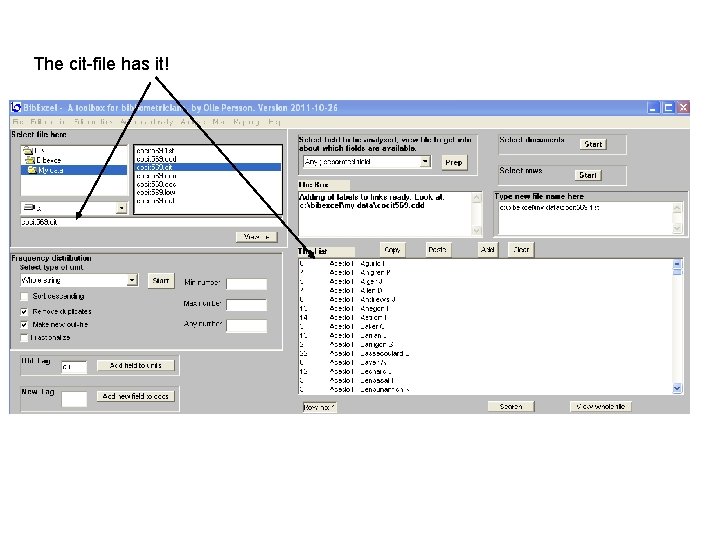This screenshot has width=720, height=540.
Task: Open the Help menu
Action: (274, 122)
